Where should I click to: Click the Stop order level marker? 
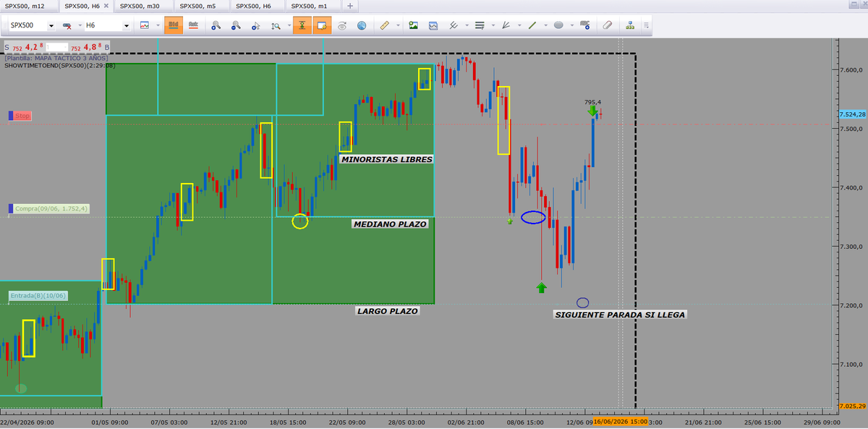(x=20, y=116)
